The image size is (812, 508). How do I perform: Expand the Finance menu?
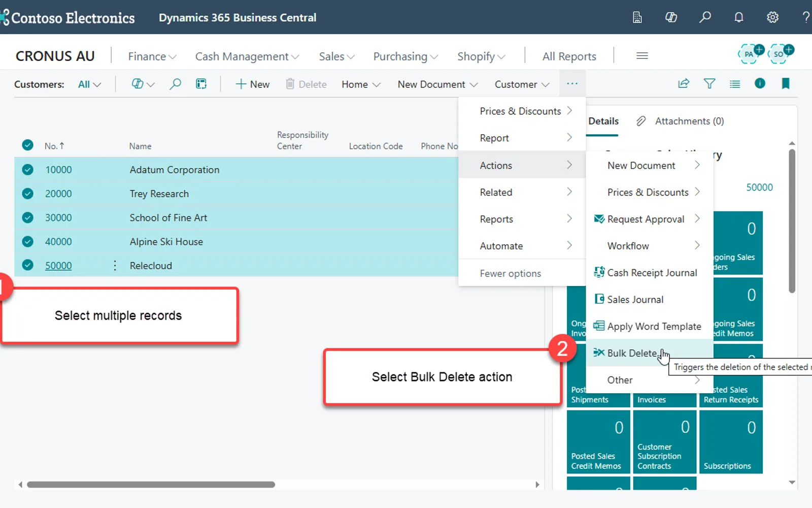click(152, 56)
